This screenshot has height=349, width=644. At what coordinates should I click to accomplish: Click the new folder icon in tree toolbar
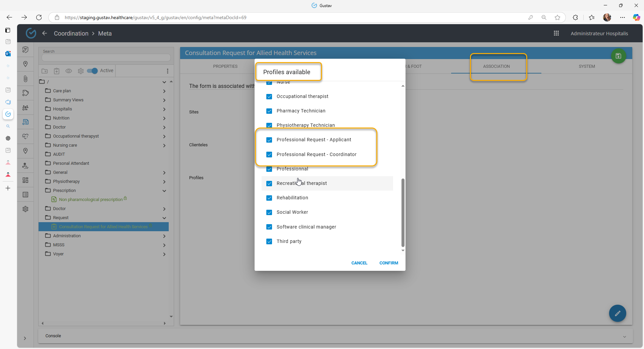[45, 71]
